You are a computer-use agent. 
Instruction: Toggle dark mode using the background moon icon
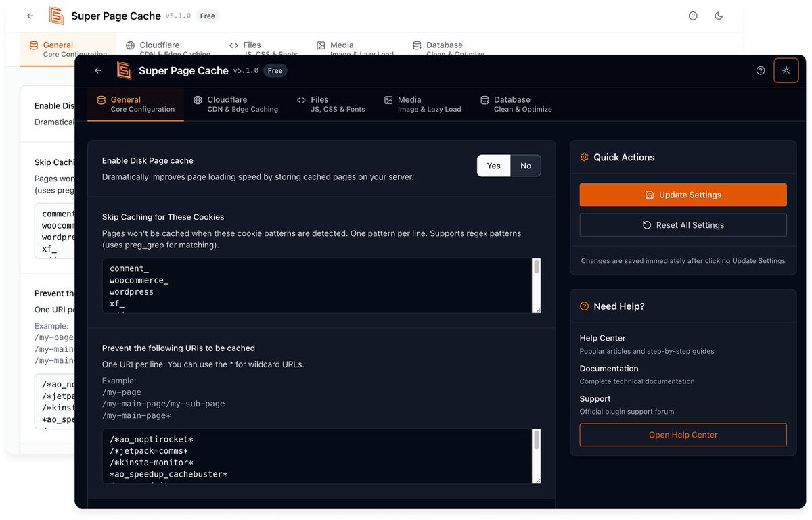(719, 15)
